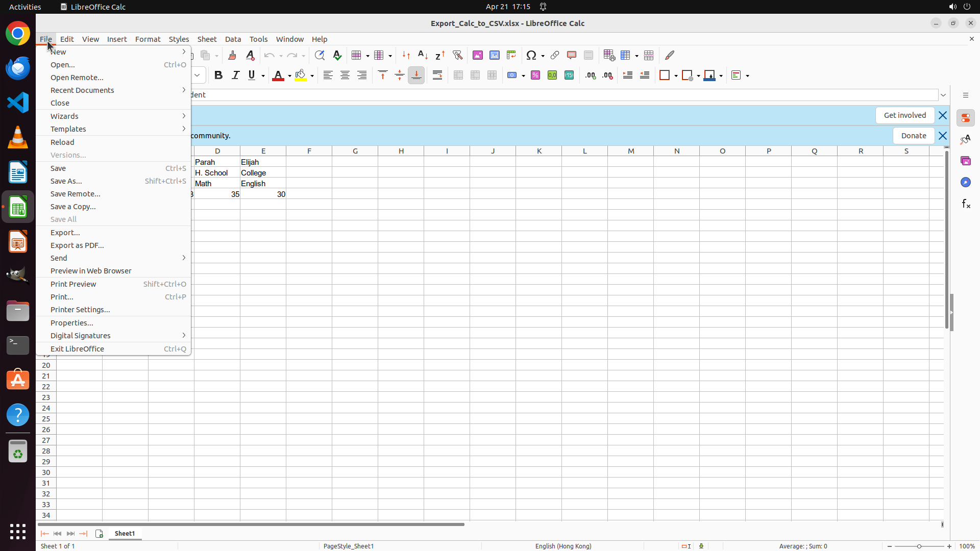The height and width of the screenshot is (551, 980).
Task: Click the Insert Hyperlink icon
Action: 555,55
